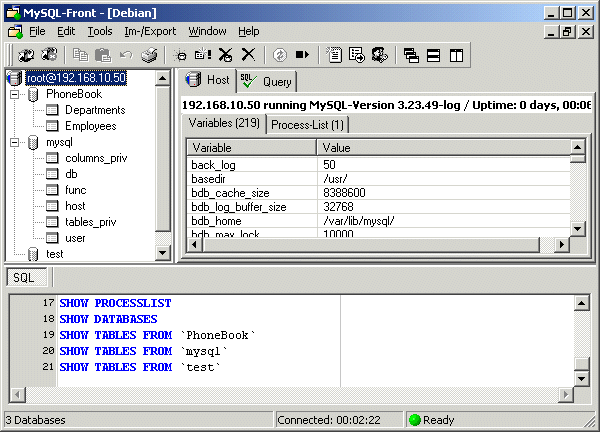Open the Edit menu
The height and width of the screenshot is (432, 600).
[66, 31]
